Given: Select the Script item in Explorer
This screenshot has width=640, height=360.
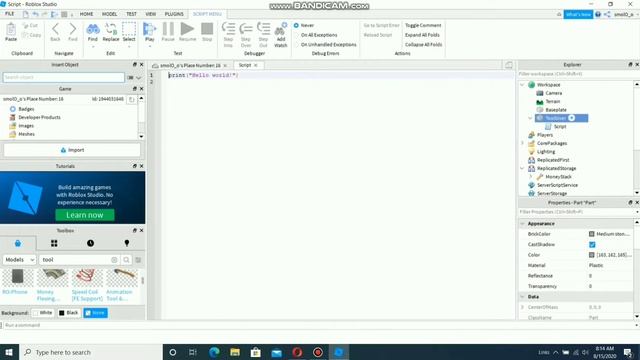Looking at the screenshot, I should point(560,127).
